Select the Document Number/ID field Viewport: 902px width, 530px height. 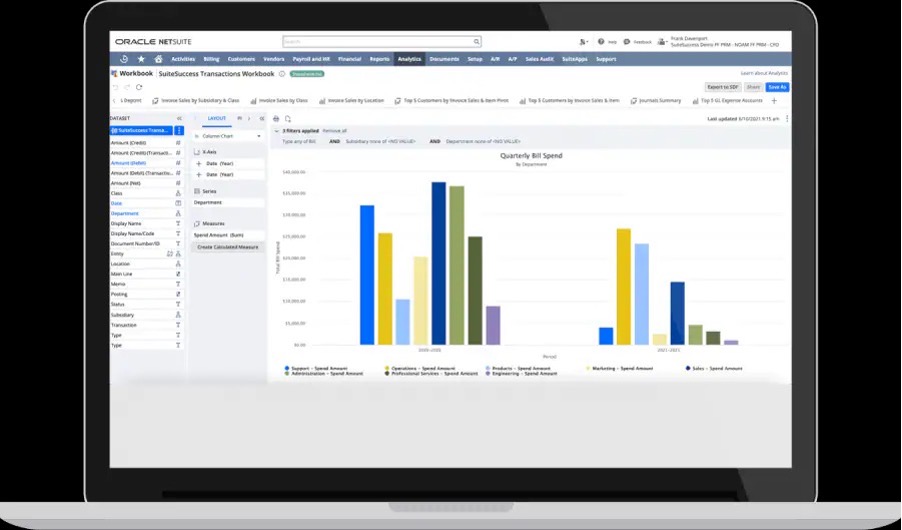tap(135, 244)
